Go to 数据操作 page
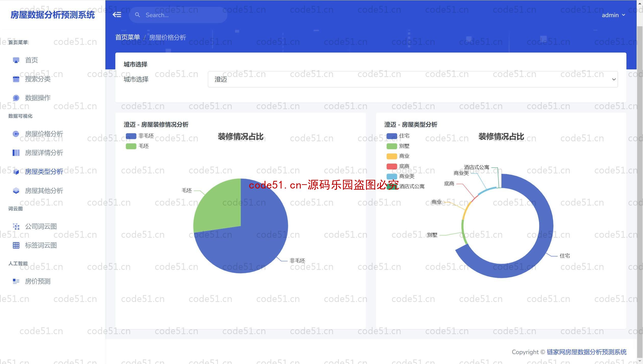Screen dimensions: 643x364 click(x=38, y=98)
